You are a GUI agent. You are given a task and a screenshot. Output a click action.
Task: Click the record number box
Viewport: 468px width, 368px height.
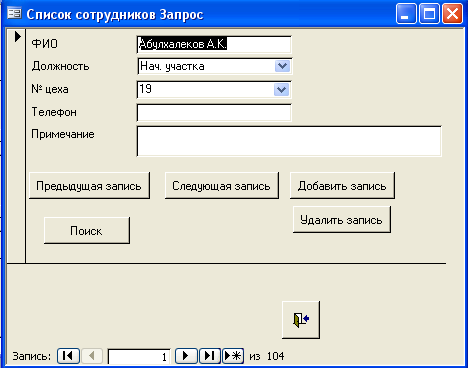coord(139,357)
